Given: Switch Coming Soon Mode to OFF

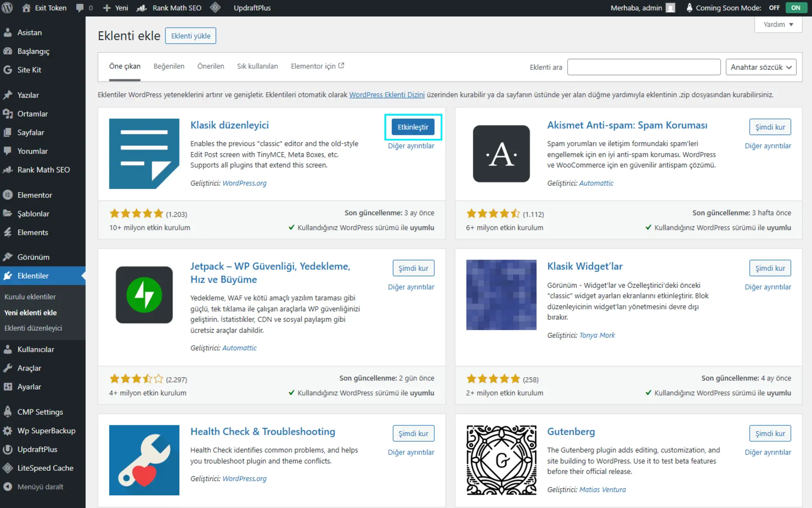Looking at the screenshot, I should click(774, 8).
